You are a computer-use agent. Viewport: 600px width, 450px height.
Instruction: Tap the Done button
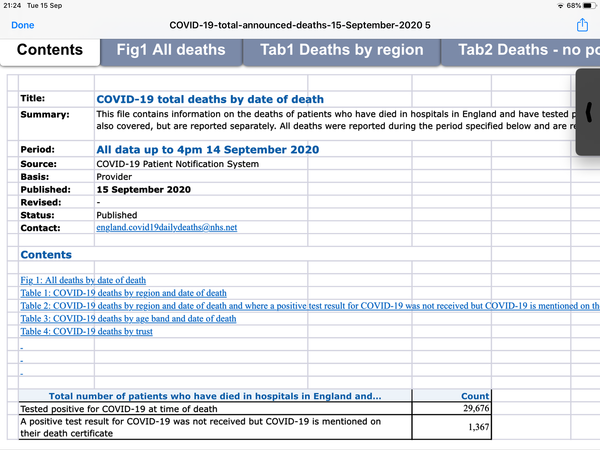click(x=23, y=25)
